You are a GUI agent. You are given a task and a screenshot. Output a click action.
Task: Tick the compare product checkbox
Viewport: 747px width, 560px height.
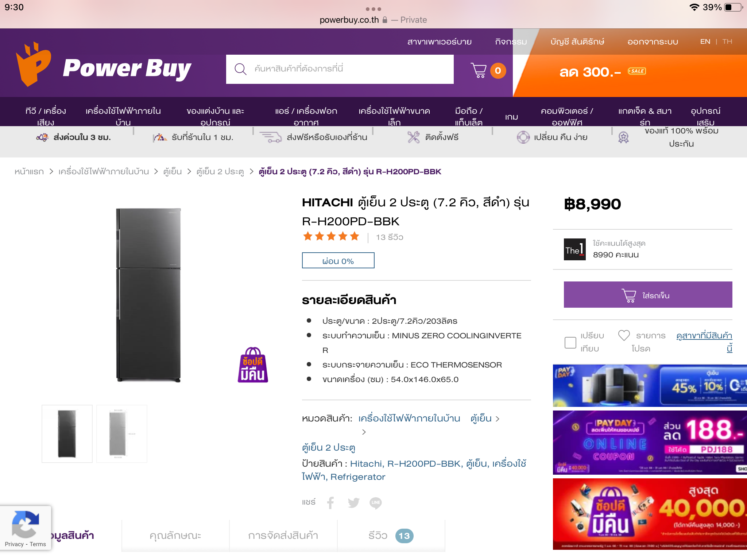coord(570,342)
